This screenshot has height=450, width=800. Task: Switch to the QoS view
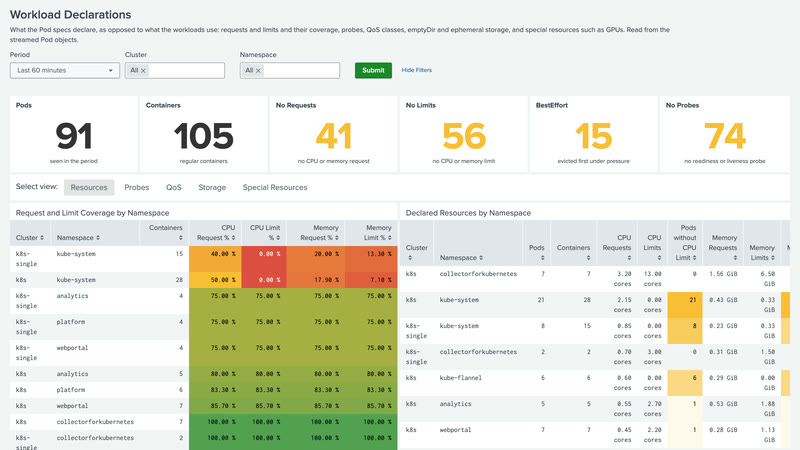[173, 187]
